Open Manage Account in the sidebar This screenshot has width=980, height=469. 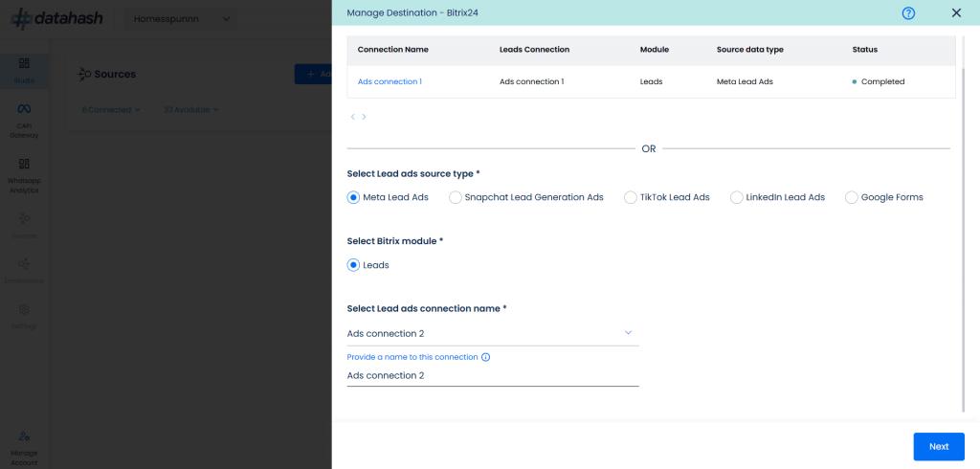pos(24,448)
